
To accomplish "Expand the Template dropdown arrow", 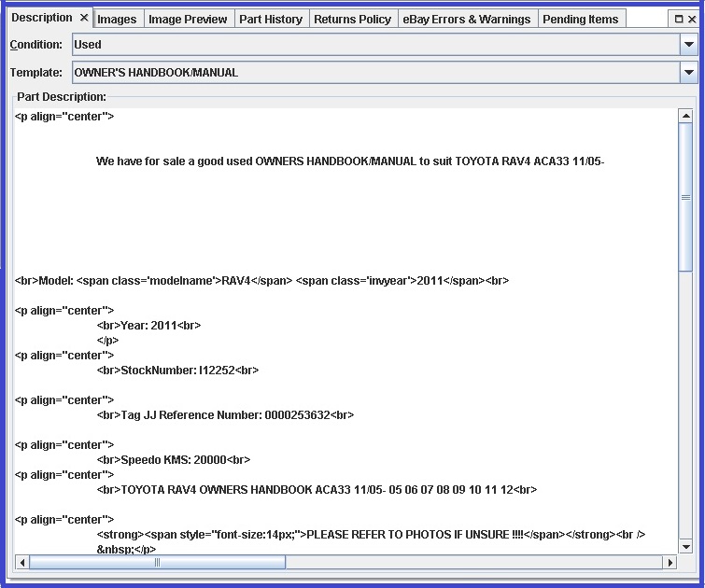I will click(x=689, y=72).
